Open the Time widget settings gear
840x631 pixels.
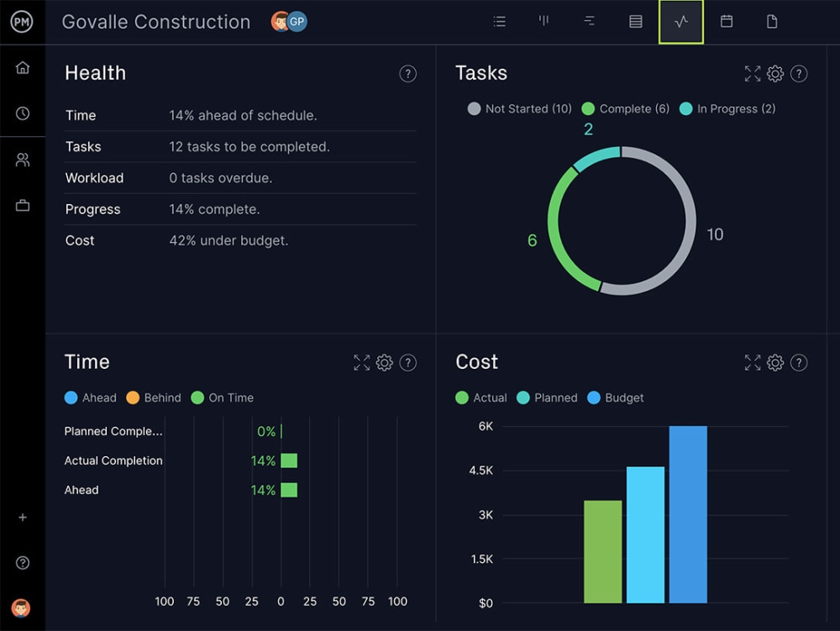coord(385,363)
